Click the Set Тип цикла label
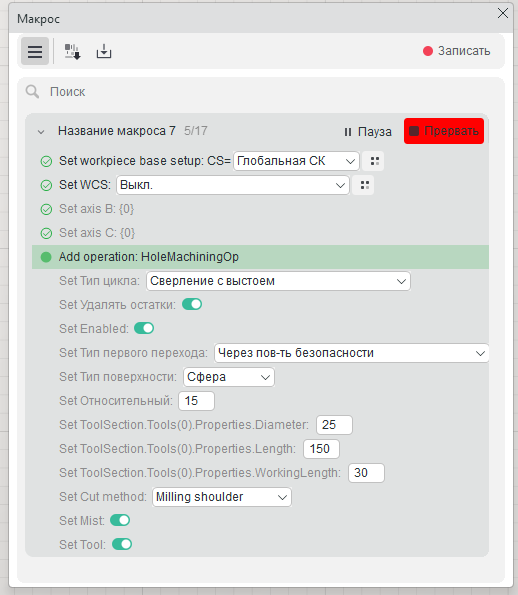Viewport: 518px width, 595px height. [99, 281]
